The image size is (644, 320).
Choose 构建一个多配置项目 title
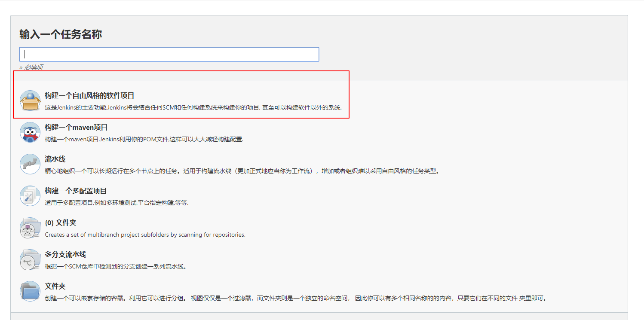coord(76,191)
